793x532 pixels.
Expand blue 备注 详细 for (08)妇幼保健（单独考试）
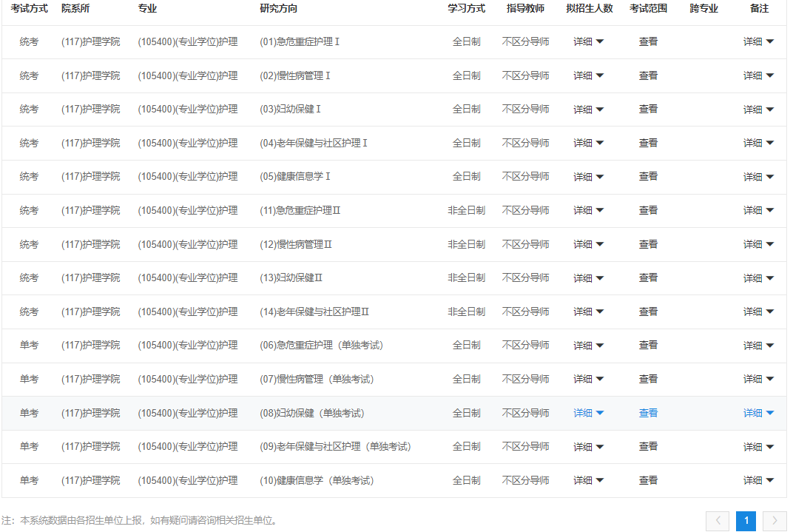point(758,413)
